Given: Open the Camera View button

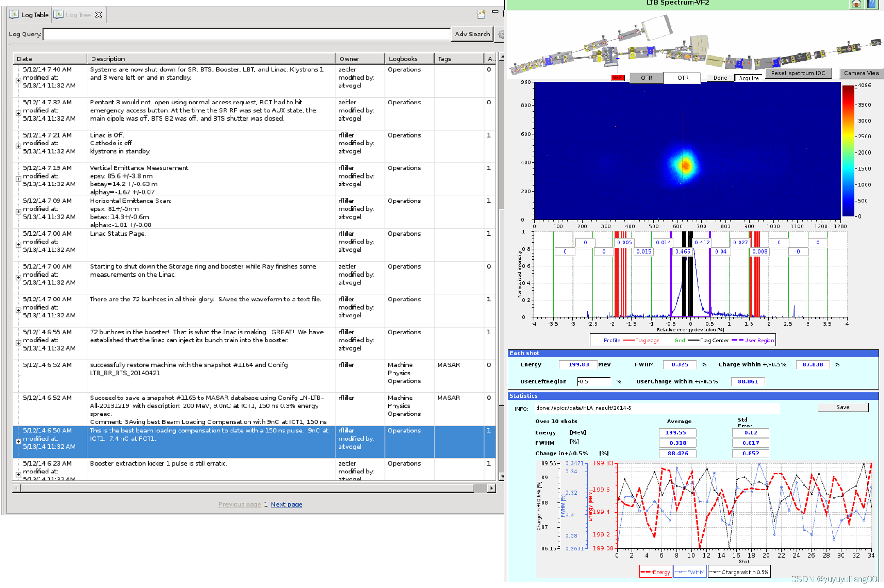Looking at the screenshot, I should click(x=861, y=73).
